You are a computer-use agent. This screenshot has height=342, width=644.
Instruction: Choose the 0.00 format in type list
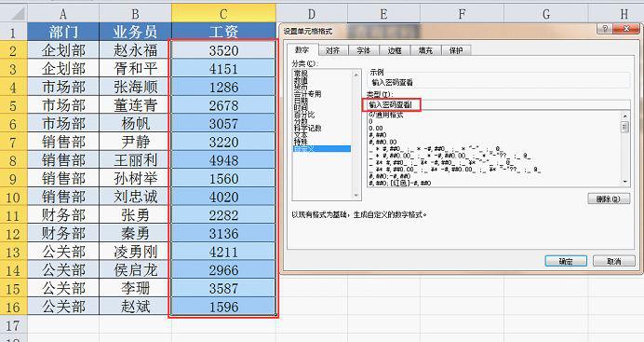click(376, 129)
